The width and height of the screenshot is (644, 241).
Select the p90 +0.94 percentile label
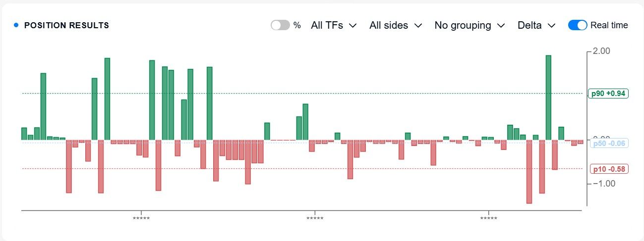click(x=608, y=93)
